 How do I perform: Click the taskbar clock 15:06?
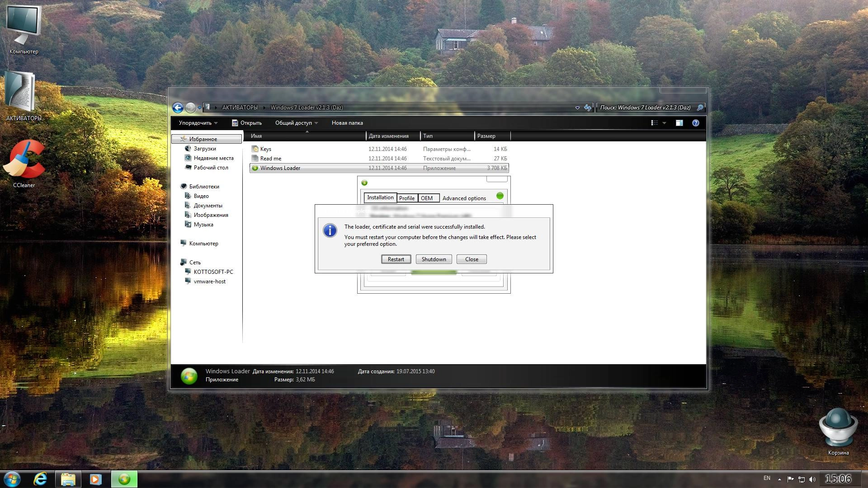coord(838,479)
